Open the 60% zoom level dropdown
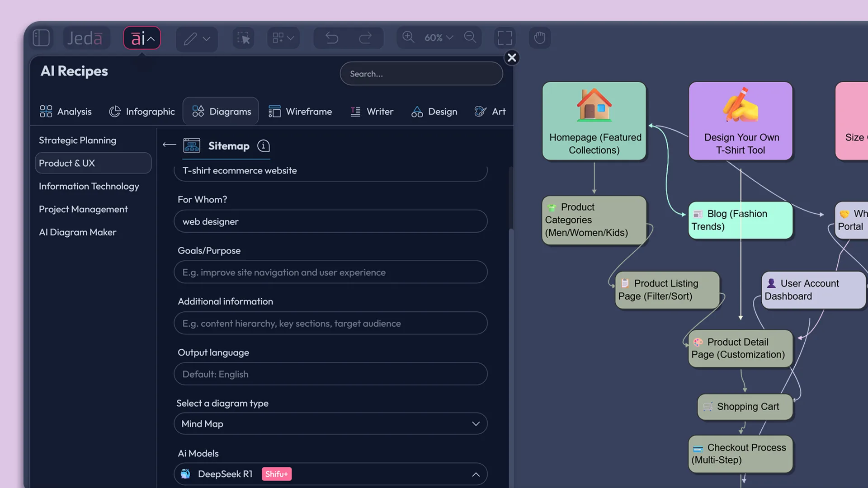The image size is (868, 488). coord(438,38)
